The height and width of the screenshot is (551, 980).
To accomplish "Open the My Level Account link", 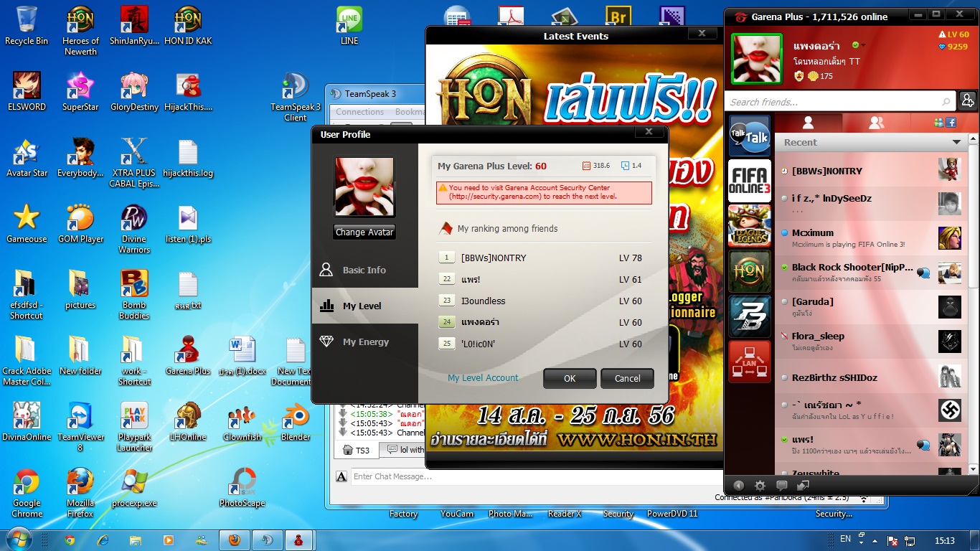I will [483, 378].
